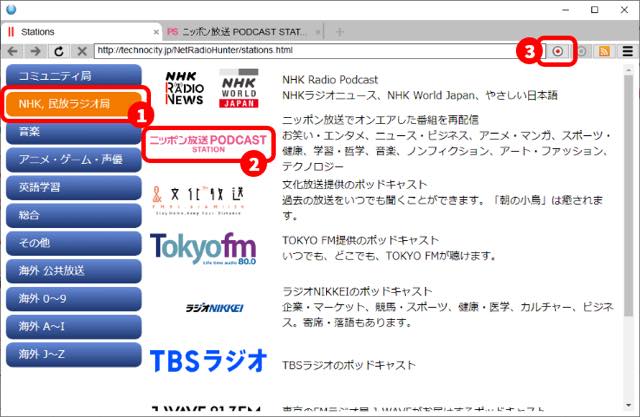Image resolution: width=640 pixels, height=417 pixels.
Task: Select the 海外 A~I category
Action: [x=74, y=327]
